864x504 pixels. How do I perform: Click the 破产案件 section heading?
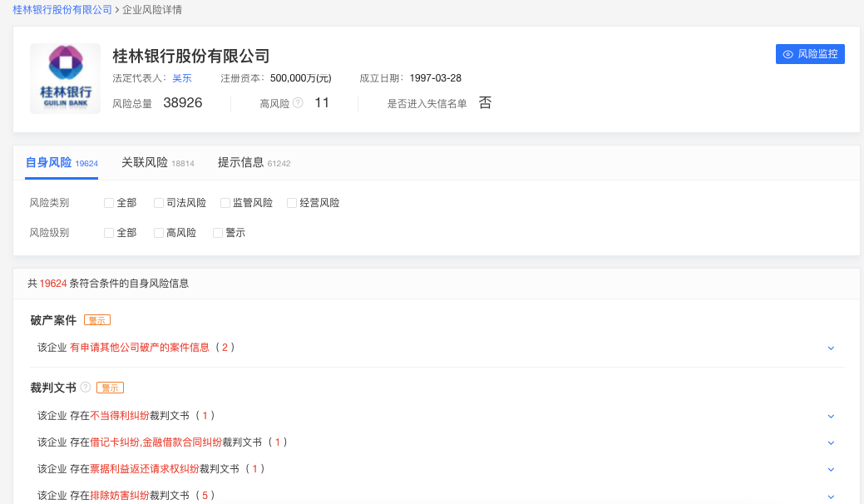[53, 320]
